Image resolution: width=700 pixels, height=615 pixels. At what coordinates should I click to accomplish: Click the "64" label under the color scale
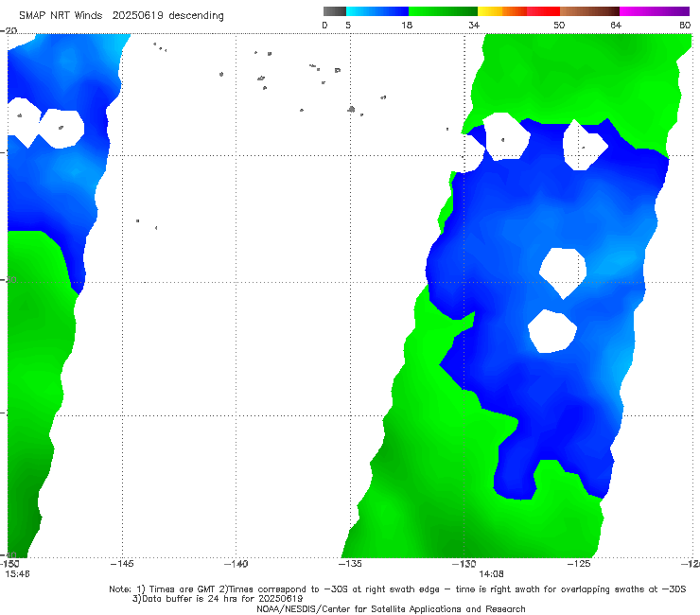(616, 26)
